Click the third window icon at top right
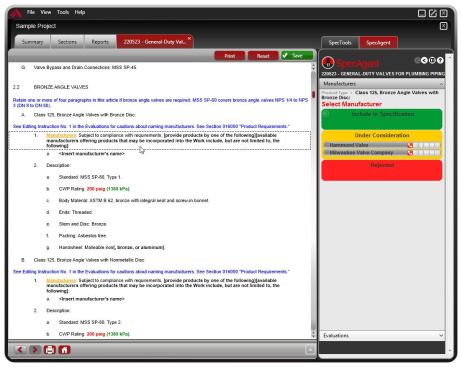The width and height of the screenshot is (462, 367). pyautogui.click(x=444, y=13)
